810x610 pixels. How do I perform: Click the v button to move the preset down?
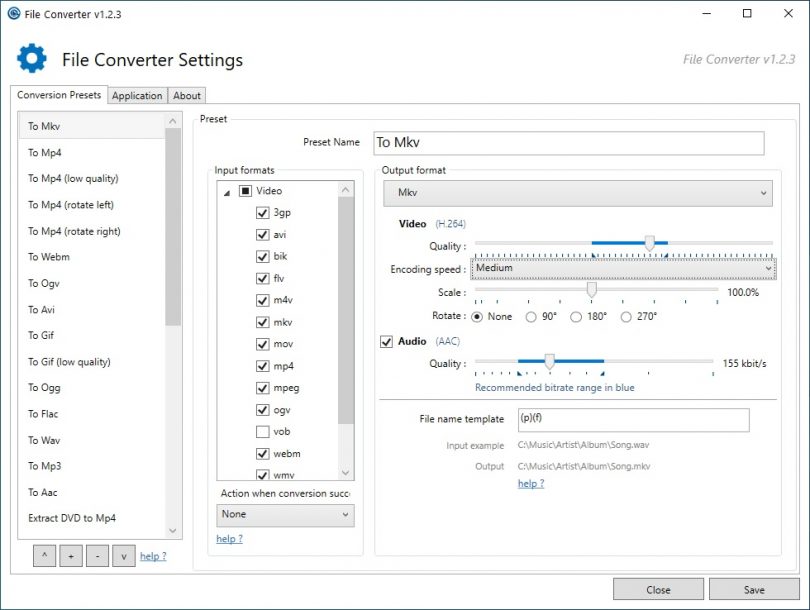tap(124, 556)
